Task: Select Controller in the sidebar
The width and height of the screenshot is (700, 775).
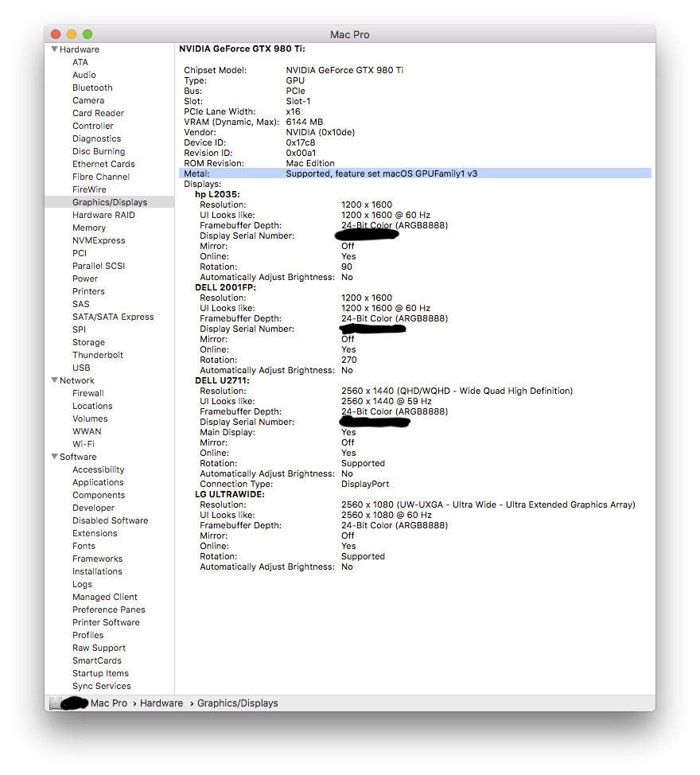Action: point(93,126)
